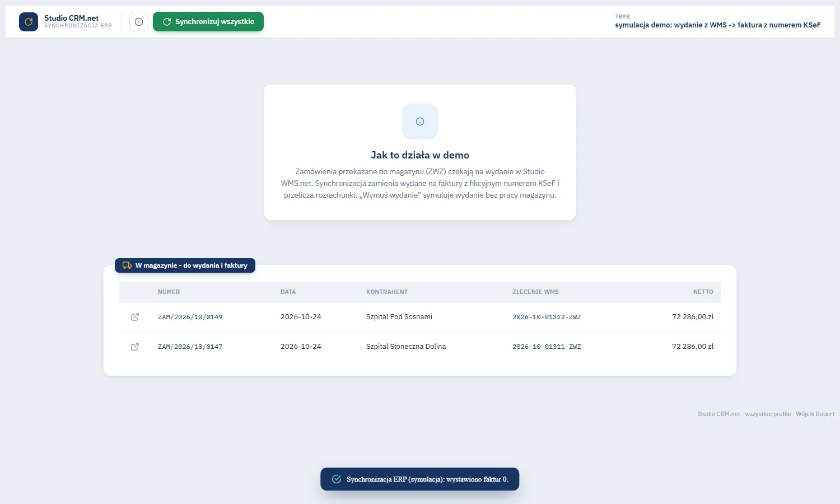Open order ZAM/2026/10/0147 via external link icon

tap(135, 347)
